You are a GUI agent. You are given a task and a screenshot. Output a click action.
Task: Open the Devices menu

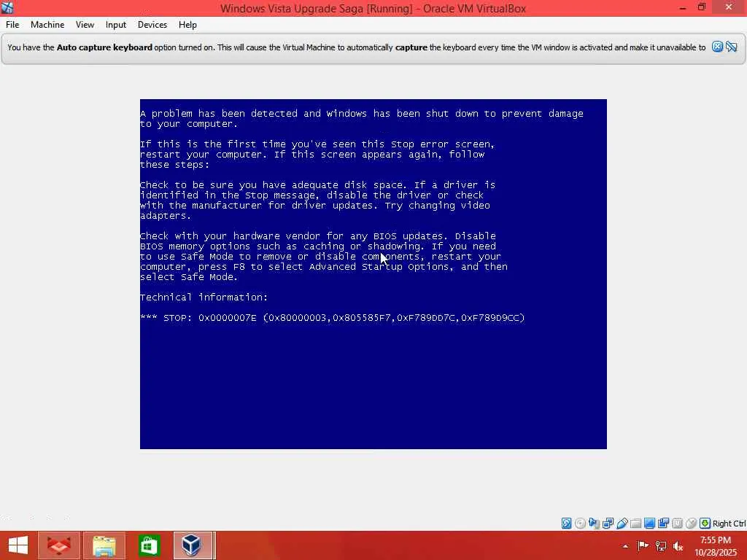pyautogui.click(x=152, y=25)
